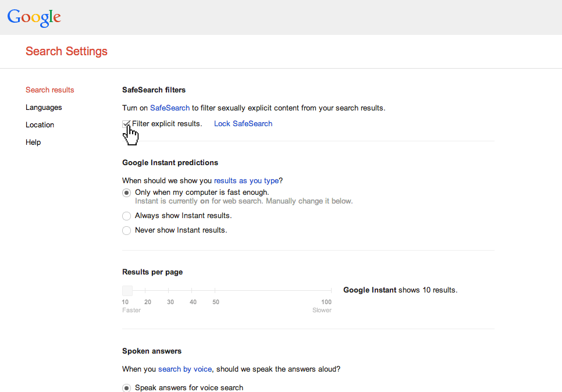Viewport: 562px width, 392px height.
Task: Select Never show Instant results option
Action: coord(126,230)
